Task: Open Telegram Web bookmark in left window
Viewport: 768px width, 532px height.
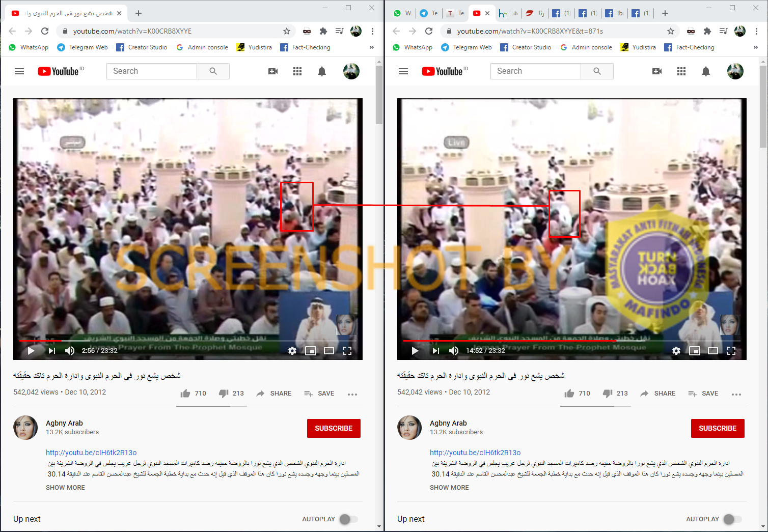Action: [83, 47]
